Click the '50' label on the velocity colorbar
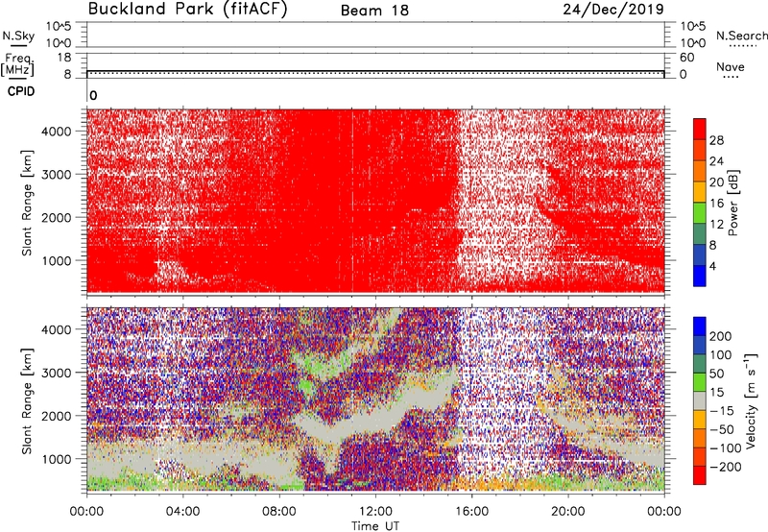The image size is (768, 532). pos(716,374)
